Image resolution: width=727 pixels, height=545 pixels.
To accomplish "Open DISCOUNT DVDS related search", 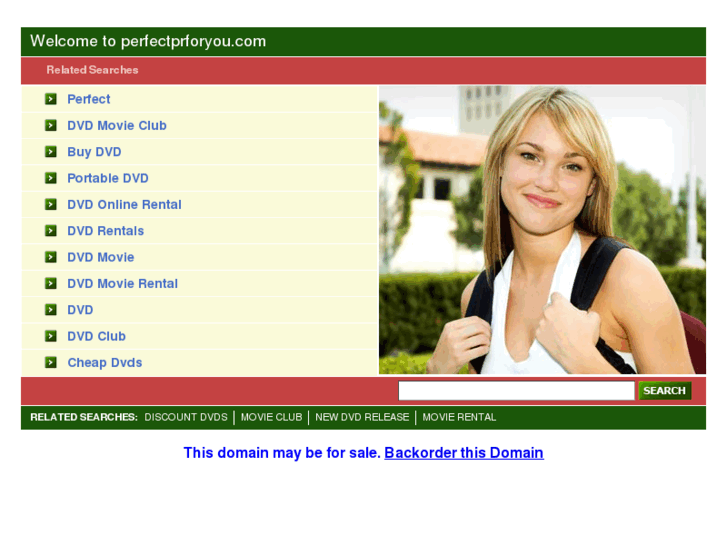I will pos(186,417).
